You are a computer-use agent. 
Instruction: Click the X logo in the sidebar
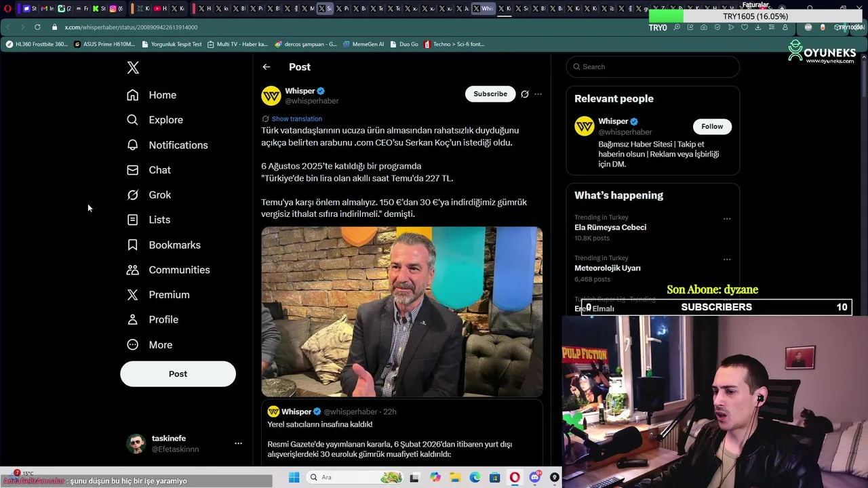(133, 67)
